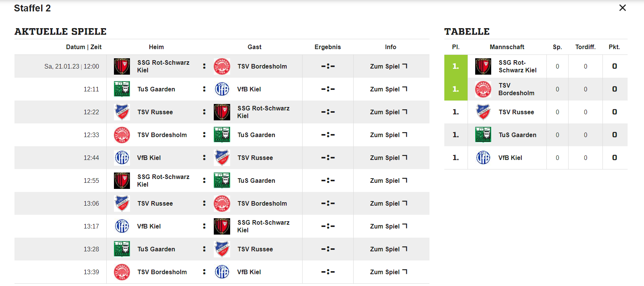Click VfB Kiel guest logo in 12:11 match
This screenshot has width=644, height=286.
(222, 89)
